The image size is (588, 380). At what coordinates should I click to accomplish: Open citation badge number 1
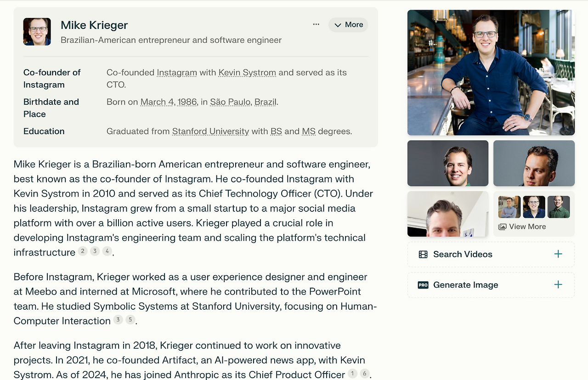(x=352, y=374)
